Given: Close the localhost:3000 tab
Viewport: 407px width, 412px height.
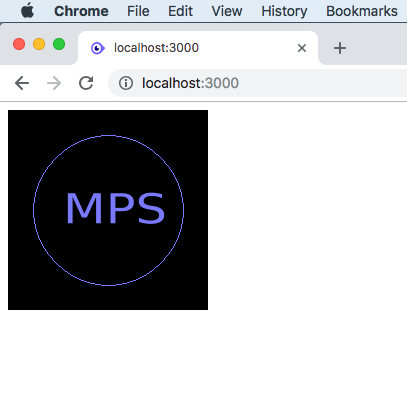Looking at the screenshot, I should click(x=302, y=48).
